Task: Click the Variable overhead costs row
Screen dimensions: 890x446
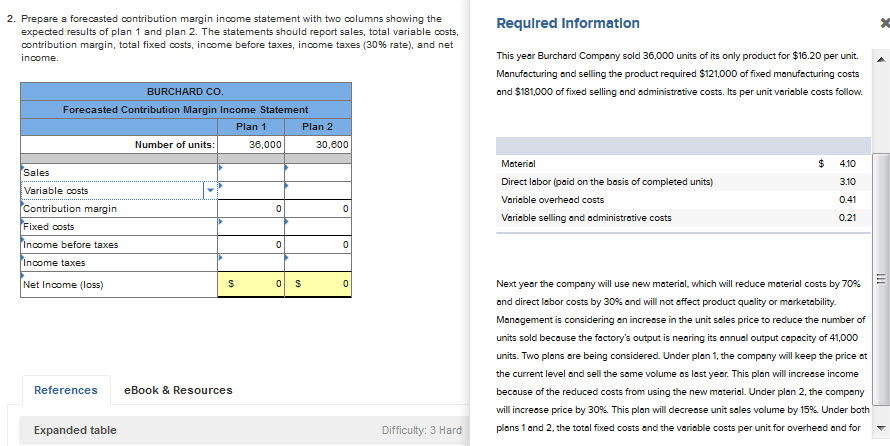Action: 683,200
